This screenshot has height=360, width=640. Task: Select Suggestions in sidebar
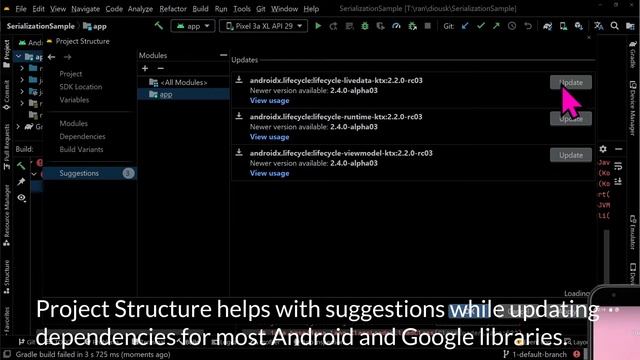pyautogui.click(x=89, y=173)
